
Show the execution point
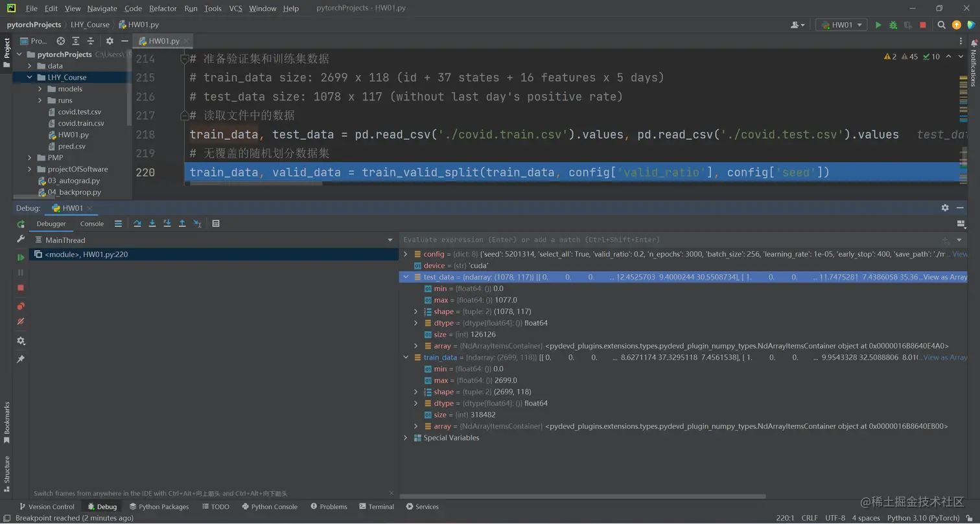(118, 223)
